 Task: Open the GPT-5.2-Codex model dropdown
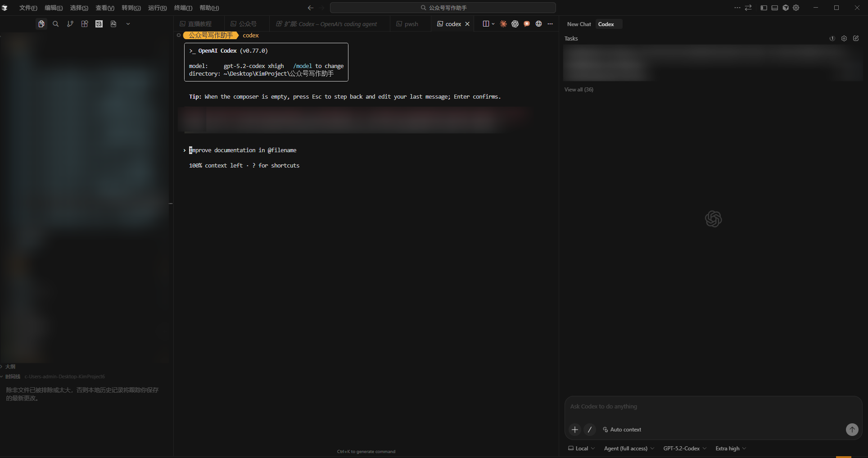[684, 449]
